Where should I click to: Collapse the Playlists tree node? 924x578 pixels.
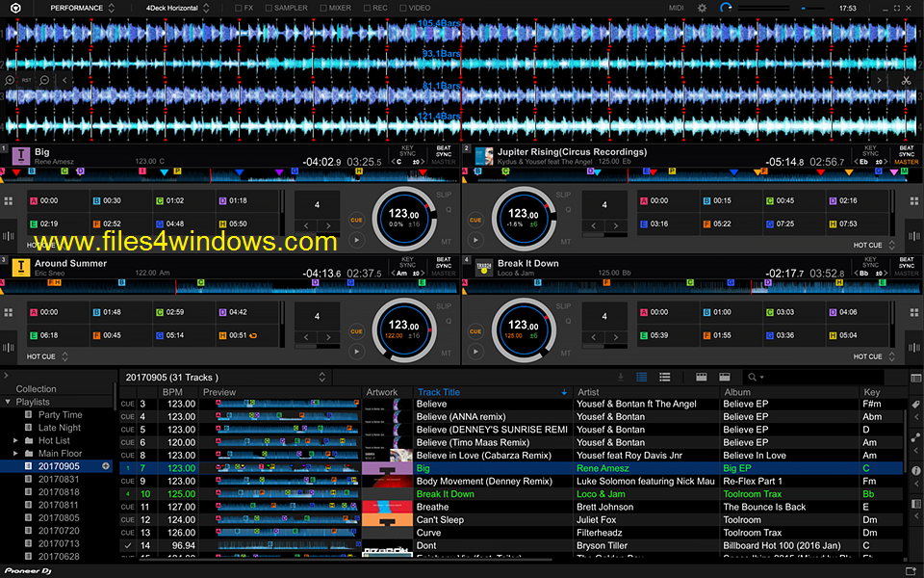[8, 402]
